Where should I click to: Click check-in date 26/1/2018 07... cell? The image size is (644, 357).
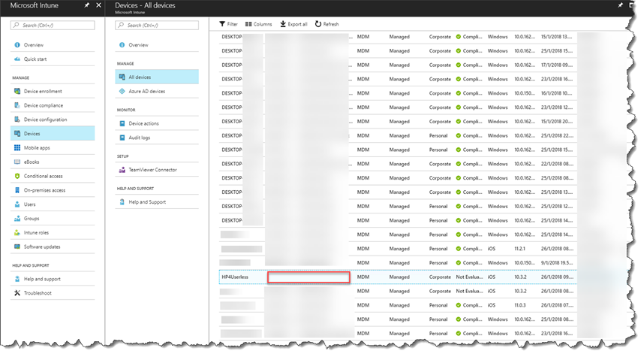tap(557, 305)
